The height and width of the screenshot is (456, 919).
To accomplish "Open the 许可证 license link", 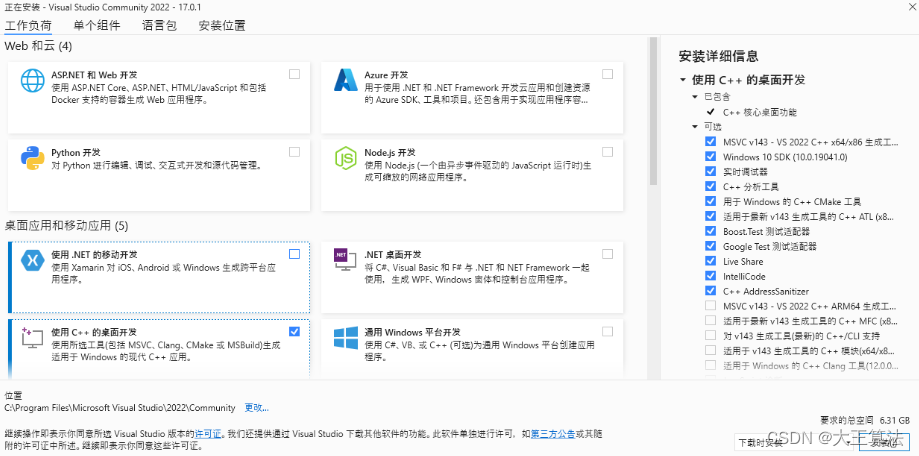I will (x=208, y=434).
